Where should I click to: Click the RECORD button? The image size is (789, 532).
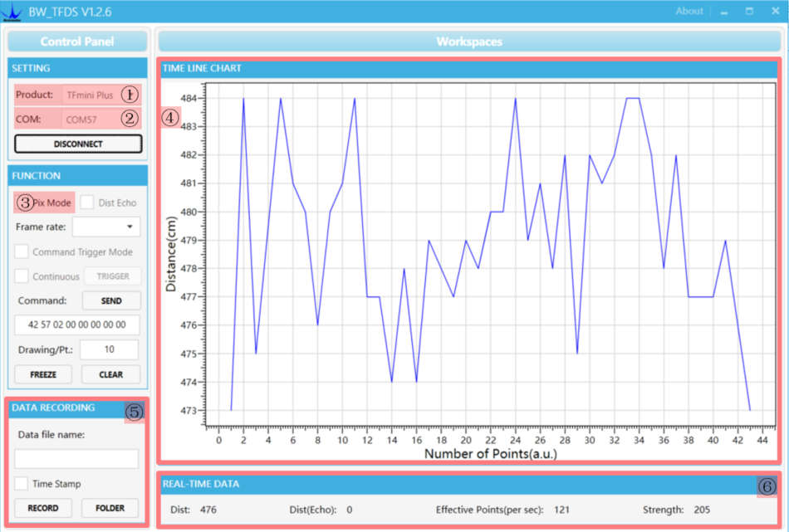[43, 508]
